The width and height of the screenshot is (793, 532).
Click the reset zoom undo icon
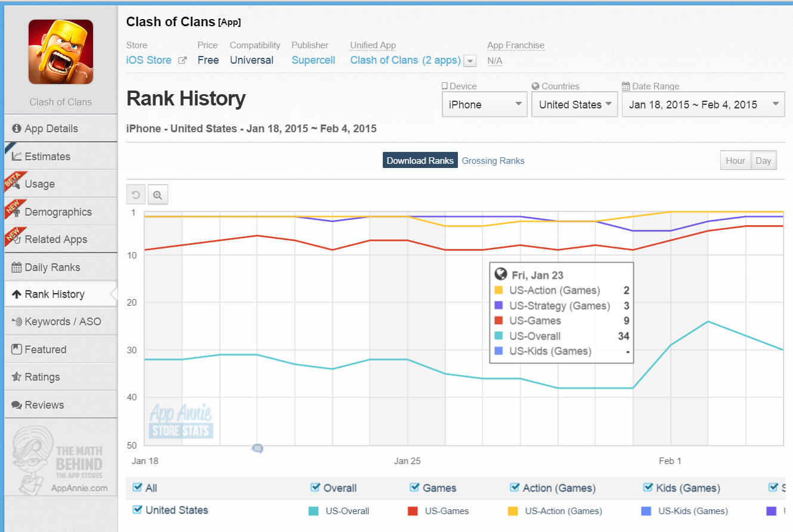click(136, 195)
